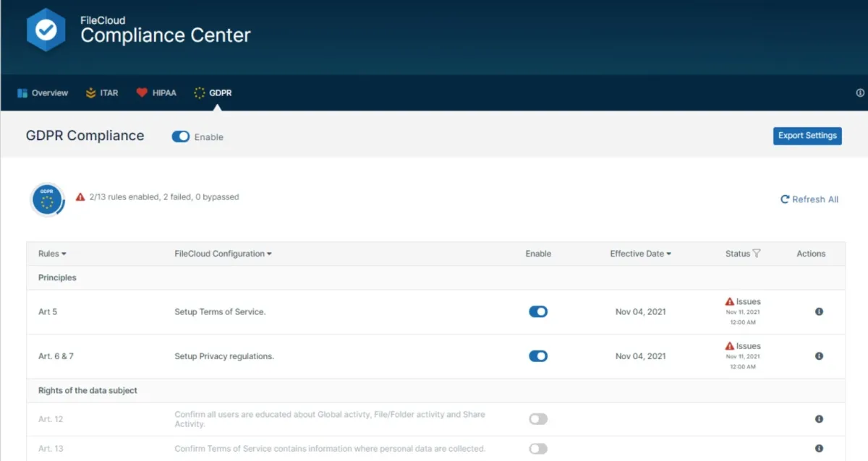This screenshot has width=868, height=461.
Task: Switch to the Overview tab
Action: coord(43,92)
